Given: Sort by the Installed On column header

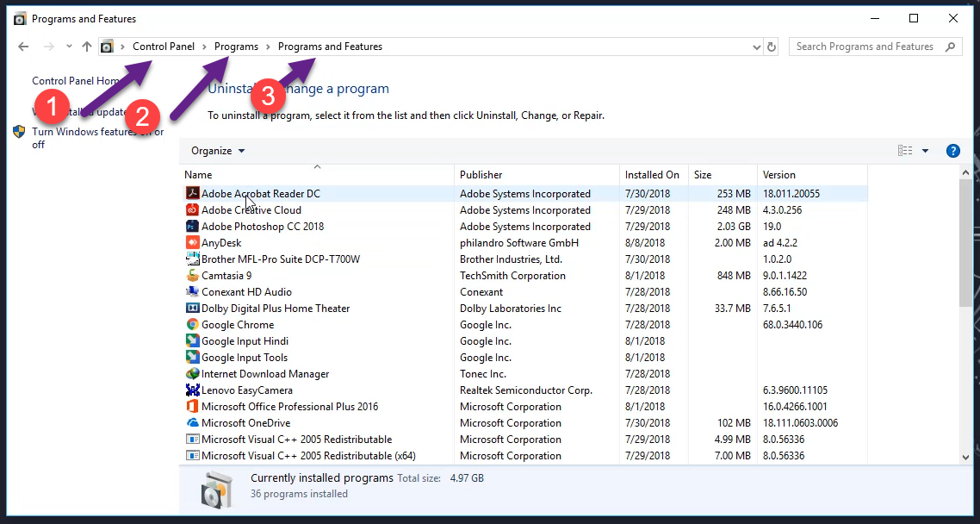Looking at the screenshot, I should click(x=654, y=174).
